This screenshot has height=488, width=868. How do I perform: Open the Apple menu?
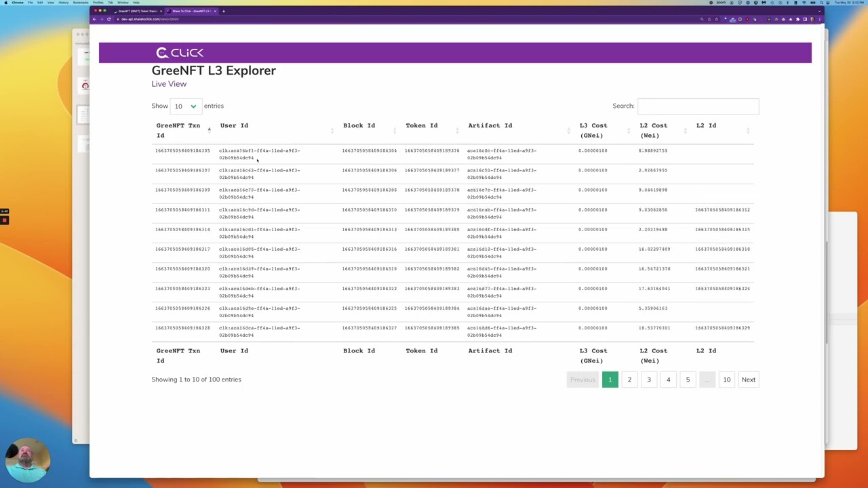[5, 3]
